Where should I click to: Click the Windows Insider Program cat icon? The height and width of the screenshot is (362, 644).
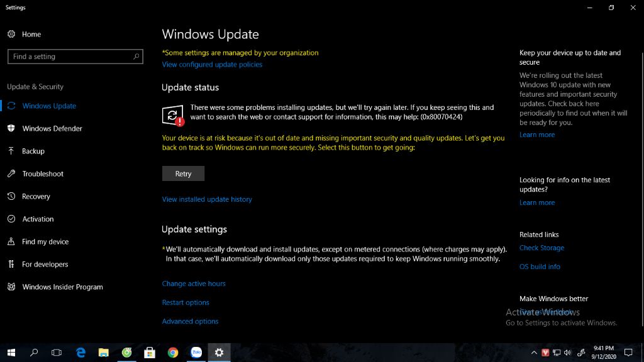(11, 287)
